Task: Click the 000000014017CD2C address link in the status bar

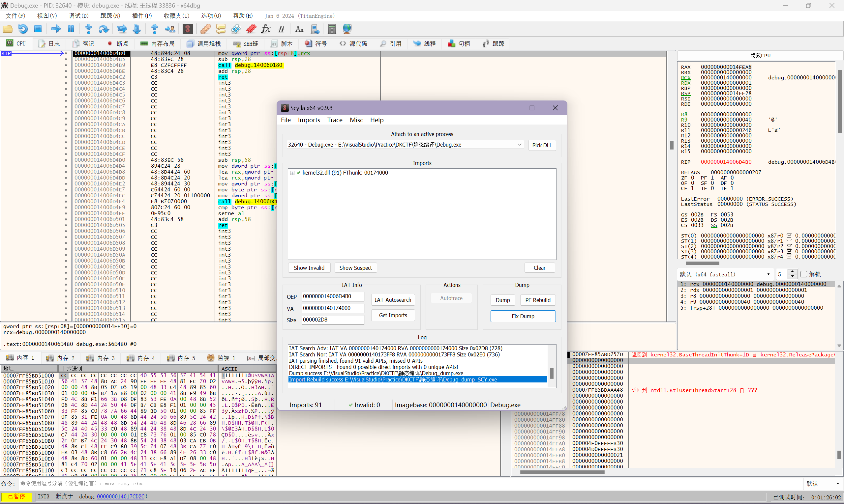Action: (121, 496)
